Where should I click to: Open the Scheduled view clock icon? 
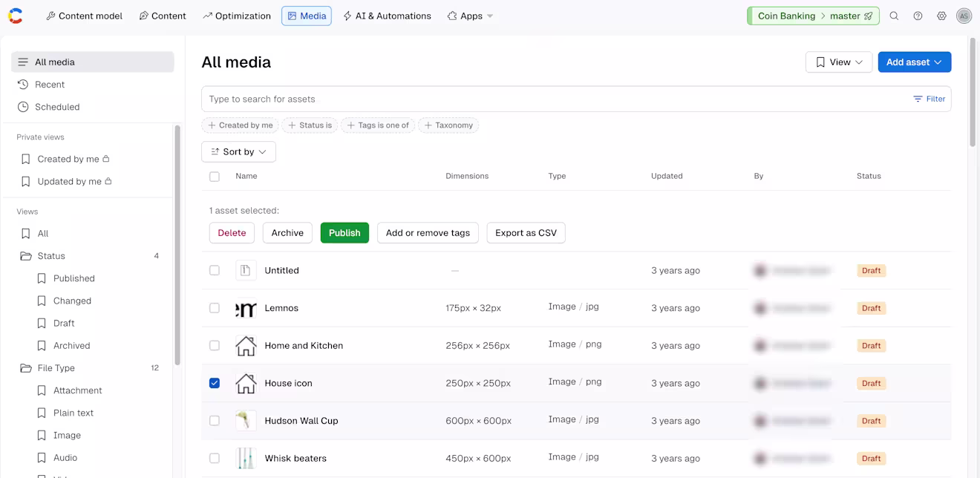pos(23,107)
